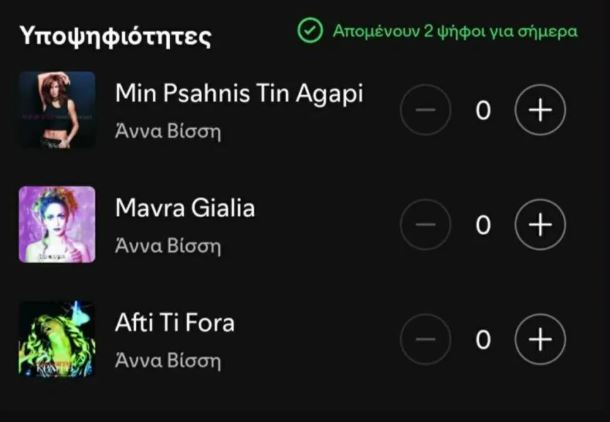The height and width of the screenshot is (422, 610).
Task: Remove a vote from Min Psahnis Tin Agapi
Action: point(426,110)
